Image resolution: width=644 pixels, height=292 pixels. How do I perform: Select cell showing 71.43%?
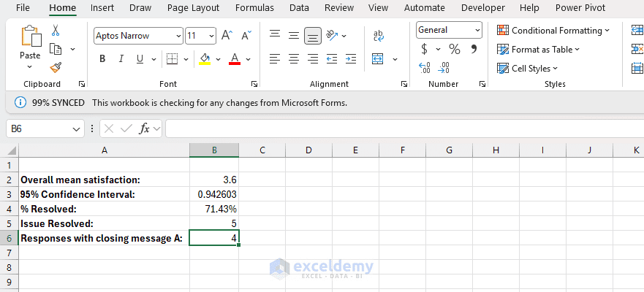point(214,209)
